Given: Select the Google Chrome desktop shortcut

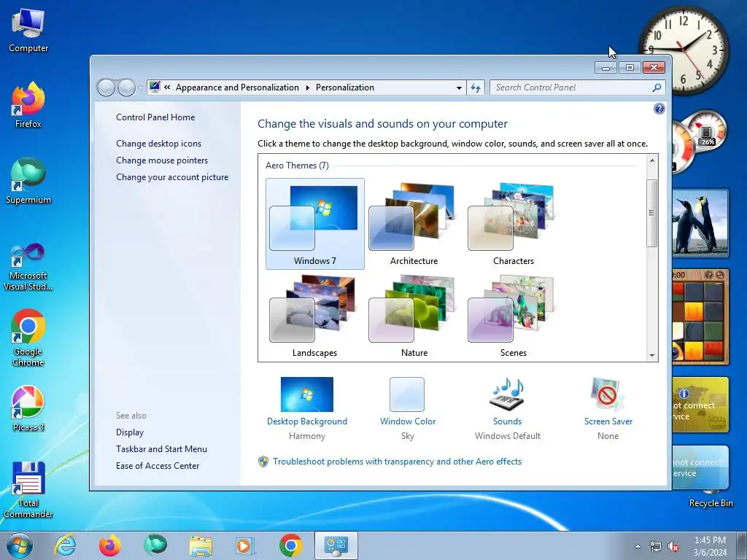Looking at the screenshot, I should (28, 337).
